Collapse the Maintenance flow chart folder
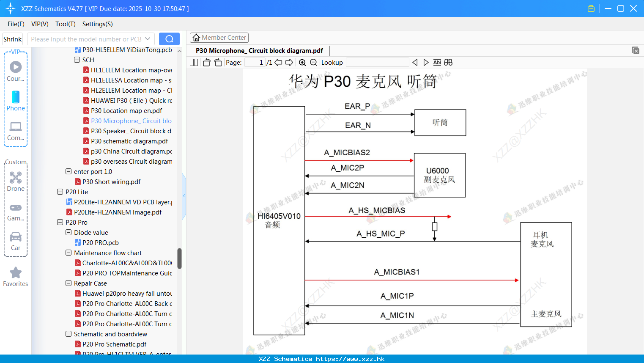644x363 pixels. [x=69, y=253]
